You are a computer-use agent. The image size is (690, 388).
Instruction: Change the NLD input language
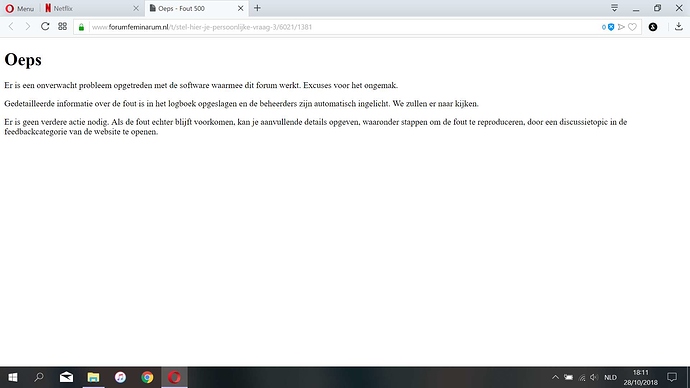click(x=610, y=377)
